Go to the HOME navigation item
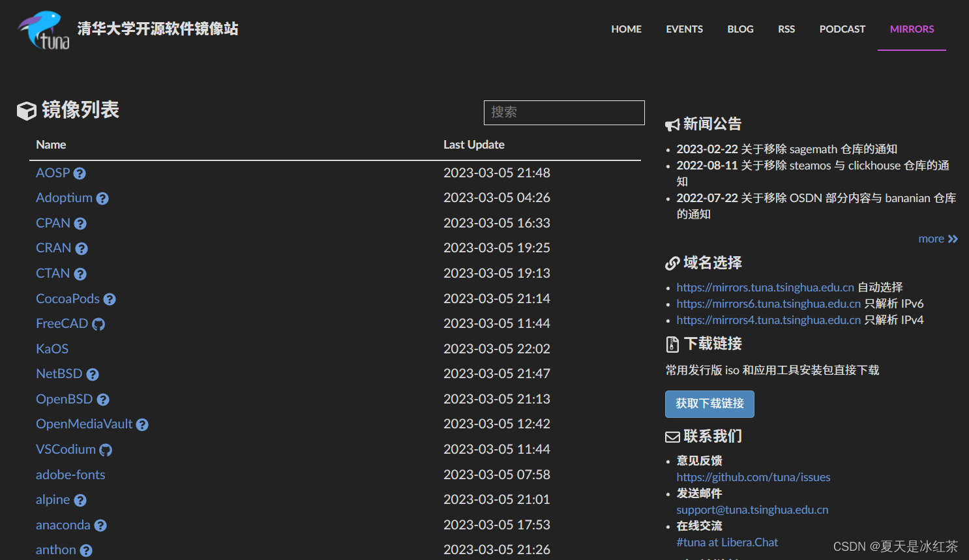This screenshot has height=560, width=969. point(626,29)
